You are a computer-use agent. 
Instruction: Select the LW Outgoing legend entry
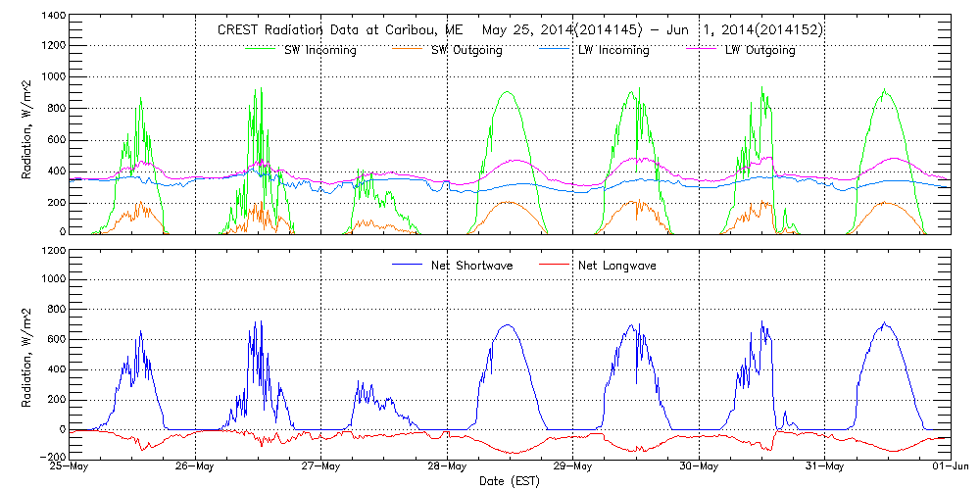[x=759, y=50]
